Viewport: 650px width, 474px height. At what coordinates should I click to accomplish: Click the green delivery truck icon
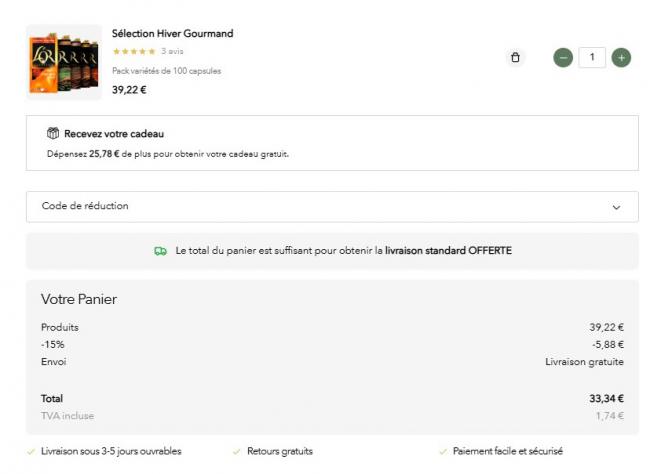[160, 251]
